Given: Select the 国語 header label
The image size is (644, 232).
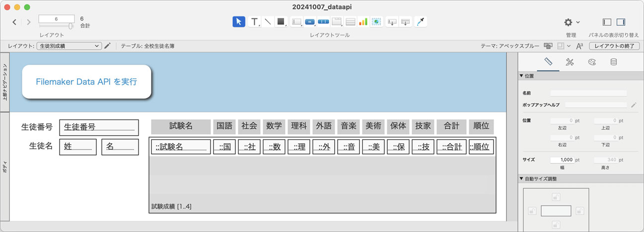Looking at the screenshot, I should click(x=224, y=126).
